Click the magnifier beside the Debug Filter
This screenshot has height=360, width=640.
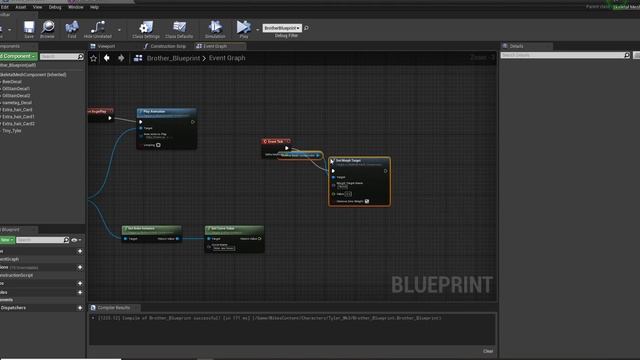pos(306,28)
